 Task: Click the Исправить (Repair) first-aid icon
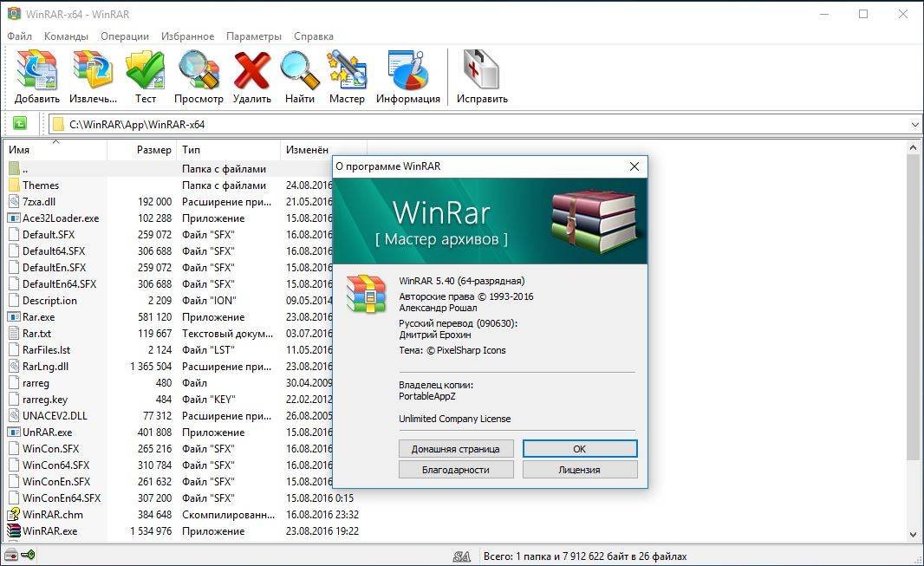coord(481,70)
